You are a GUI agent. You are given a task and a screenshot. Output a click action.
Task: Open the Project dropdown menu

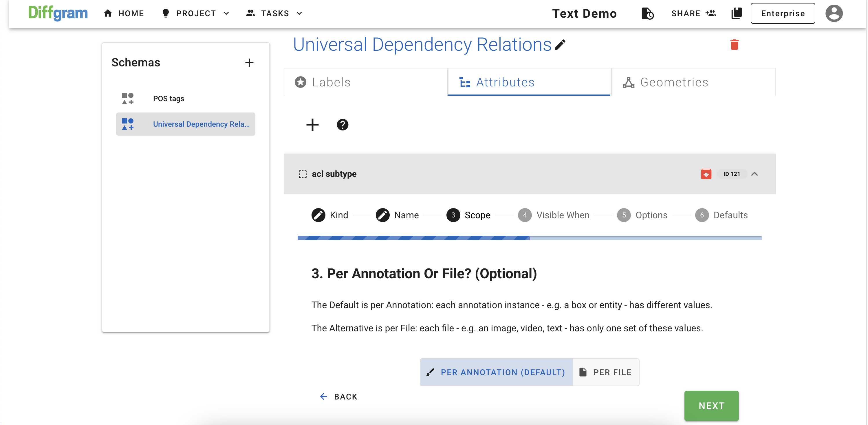coord(196,14)
